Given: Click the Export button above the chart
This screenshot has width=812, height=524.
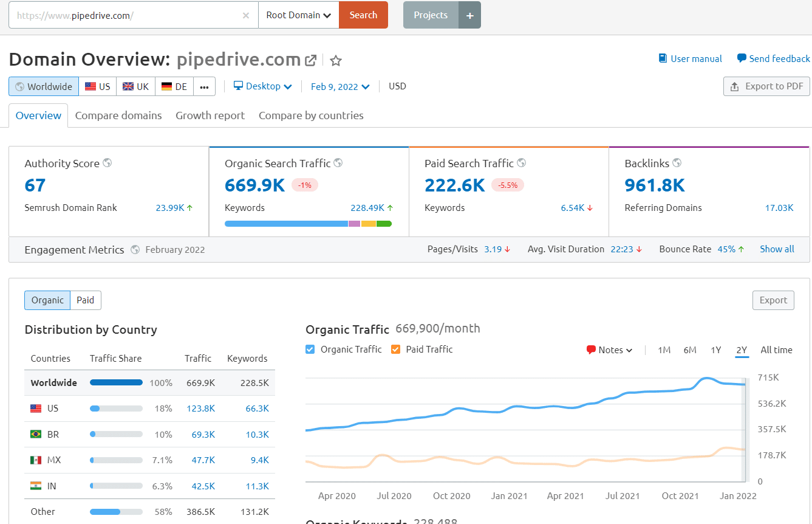Looking at the screenshot, I should (773, 300).
